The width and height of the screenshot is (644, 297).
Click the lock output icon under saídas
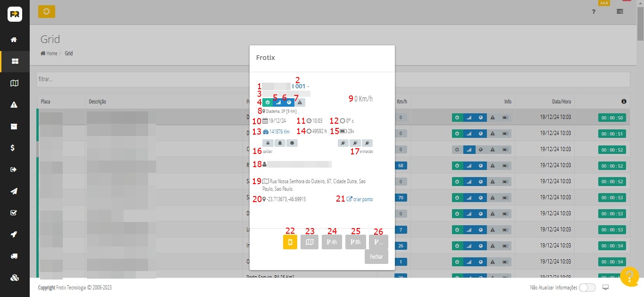(x=268, y=143)
